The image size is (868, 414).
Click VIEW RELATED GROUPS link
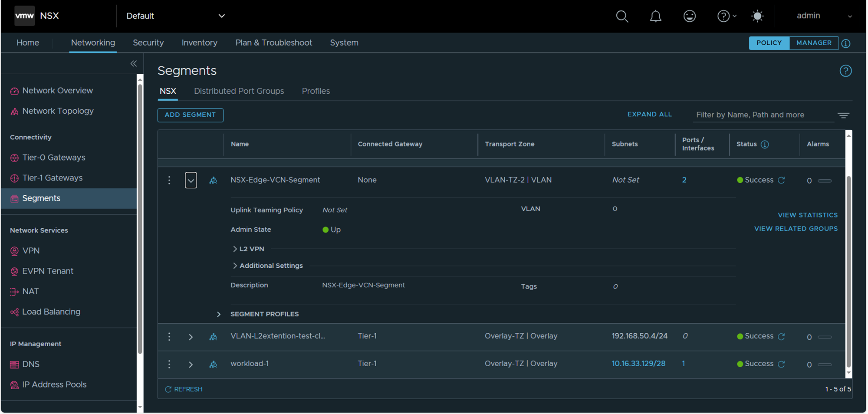pyautogui.click(x=796, y=229)
